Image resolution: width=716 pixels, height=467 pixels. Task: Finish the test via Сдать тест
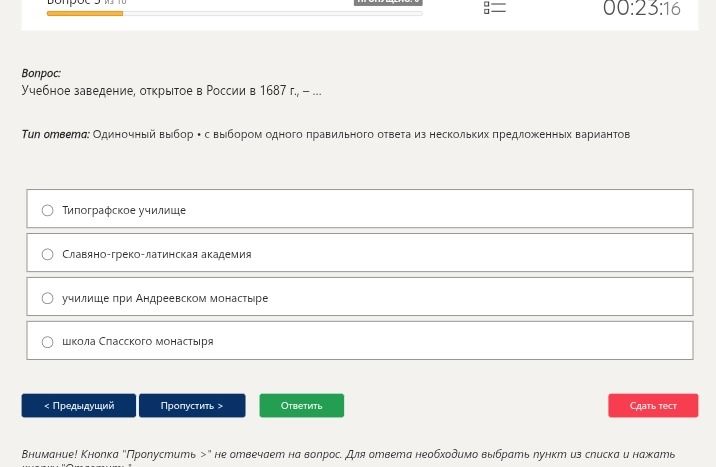pyautogui.click(x=653, y=405)
